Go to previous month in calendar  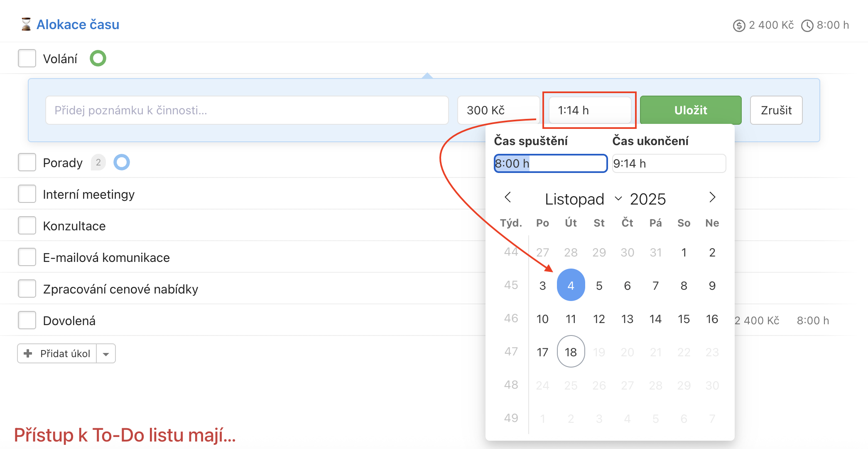pyautogui.click(x=508, y=197)
